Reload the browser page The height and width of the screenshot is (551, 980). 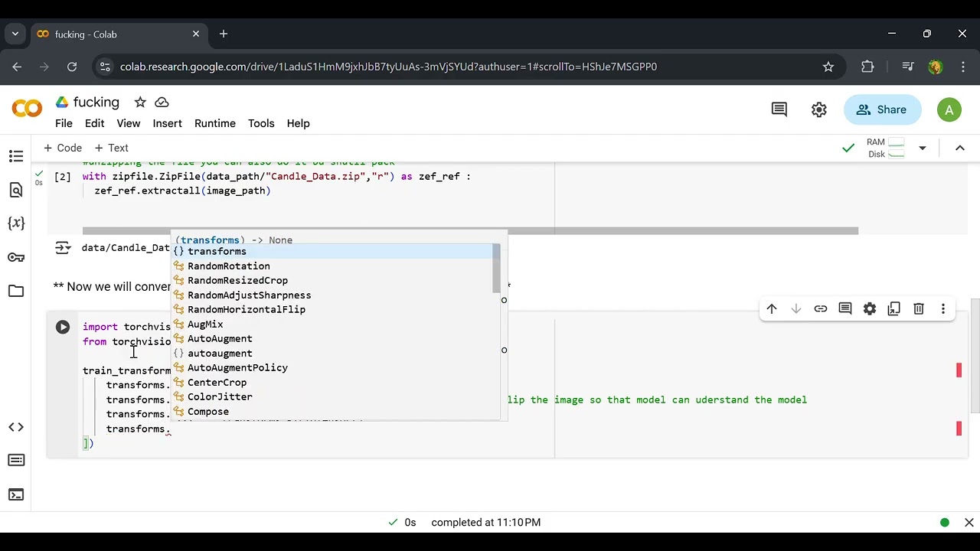pos(72,67)
